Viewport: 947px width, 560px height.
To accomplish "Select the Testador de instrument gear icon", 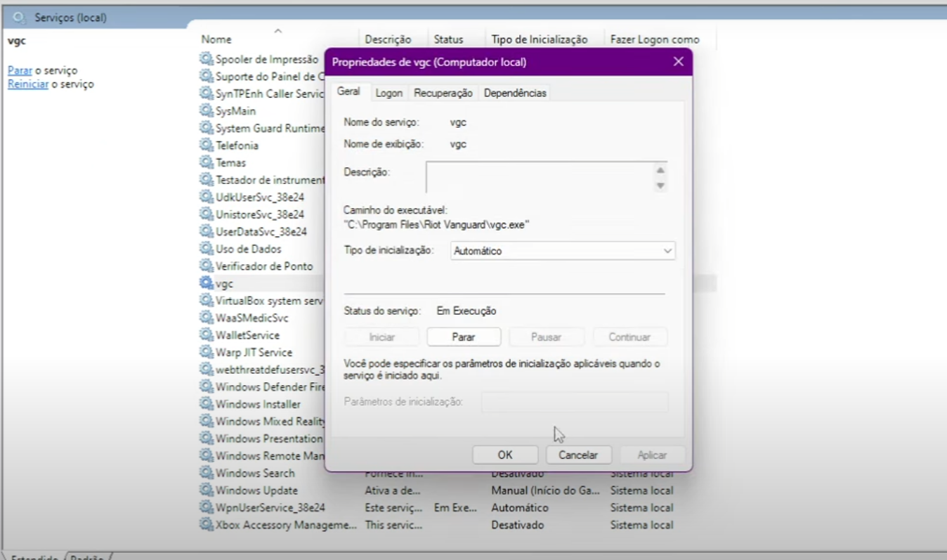I will [x=207, y=180].
